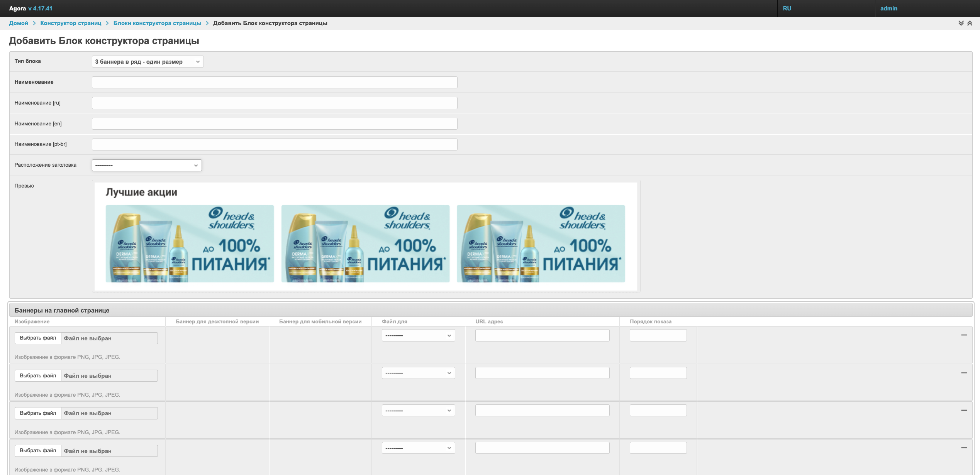Open the Расположение заголовка dropdown
The height and width of the screenshot is (475, 980).
pyautogui.click(x=147, y=165)
